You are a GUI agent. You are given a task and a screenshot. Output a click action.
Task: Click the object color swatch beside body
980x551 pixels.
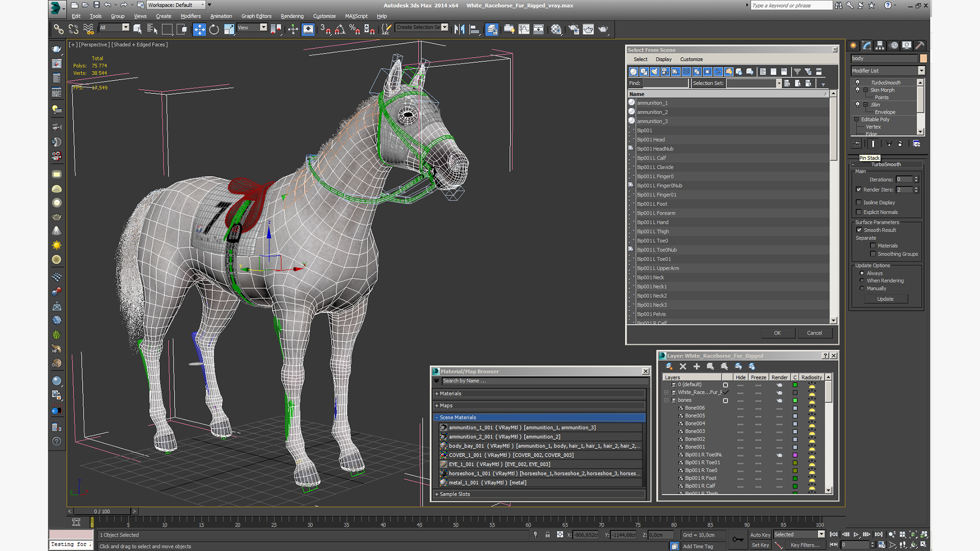[923, 58]
